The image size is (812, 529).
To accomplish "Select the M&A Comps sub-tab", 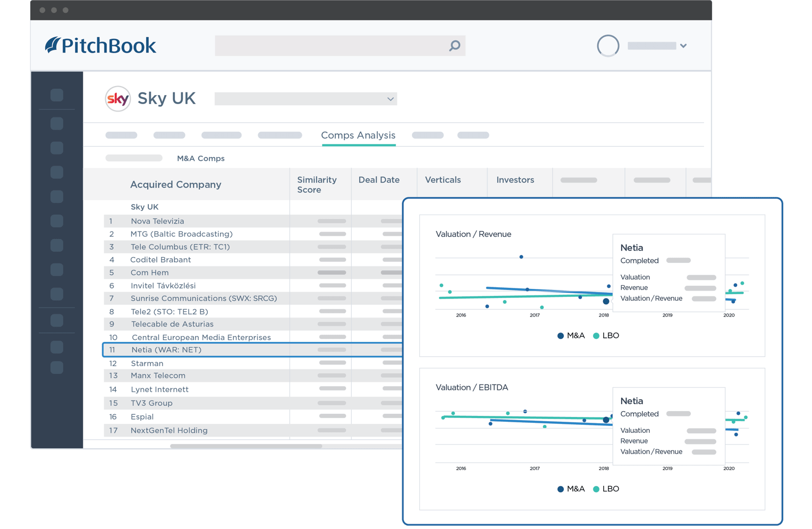I will point(200,158).
